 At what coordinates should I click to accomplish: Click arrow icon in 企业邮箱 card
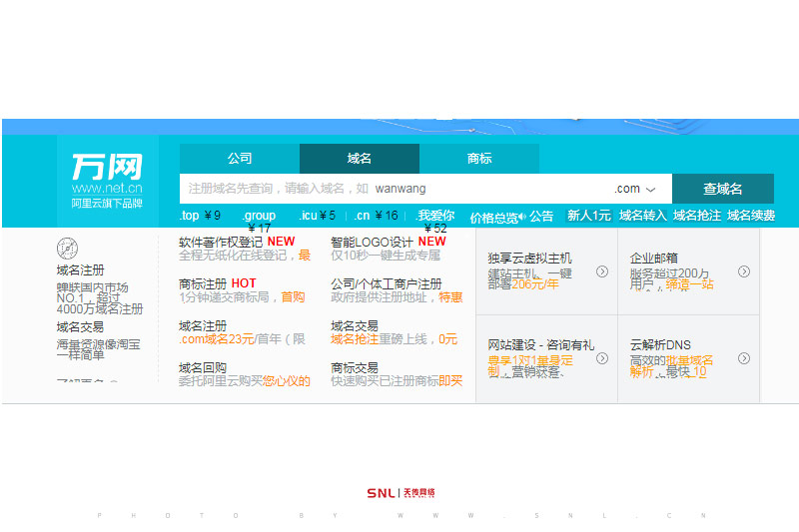(744, 271)
